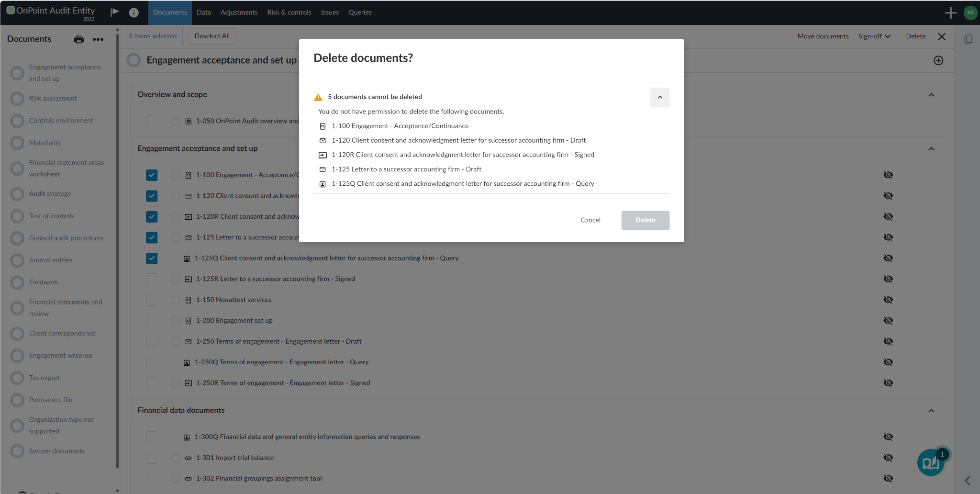This screenshot has height=494, width=980.
Task: Click the sidebar scrollbar on the left panel
Action: click(117, 239)
